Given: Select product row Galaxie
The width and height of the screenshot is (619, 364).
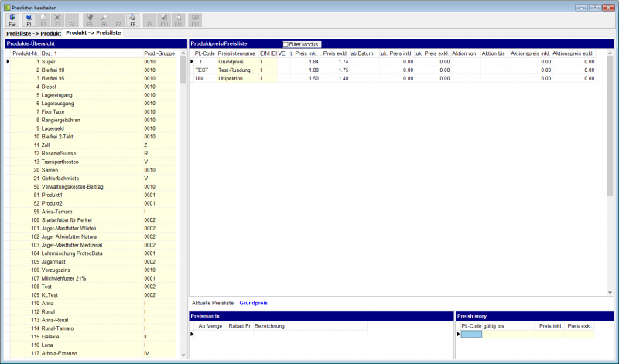Looking at the screenshot, I should 93,337.
